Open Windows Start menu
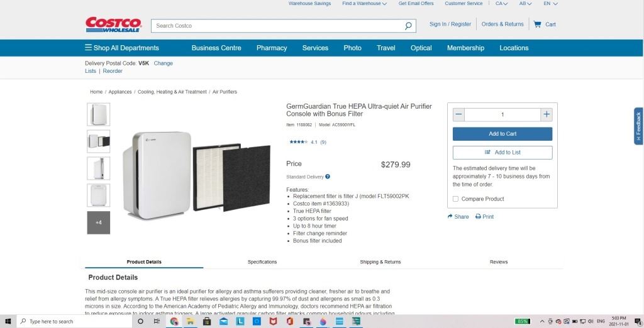The image size is (644, 328). [8, 322]
